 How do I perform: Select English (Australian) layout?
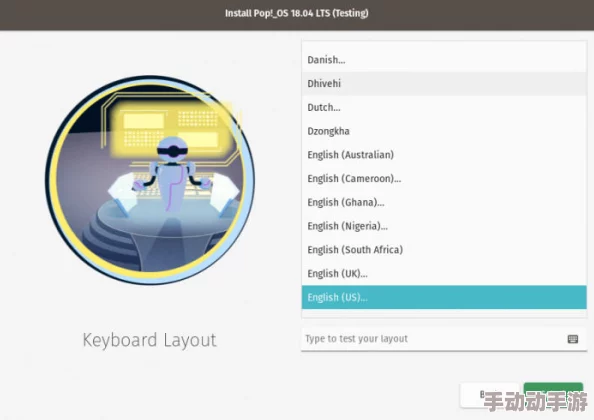(x=444, y=155)
